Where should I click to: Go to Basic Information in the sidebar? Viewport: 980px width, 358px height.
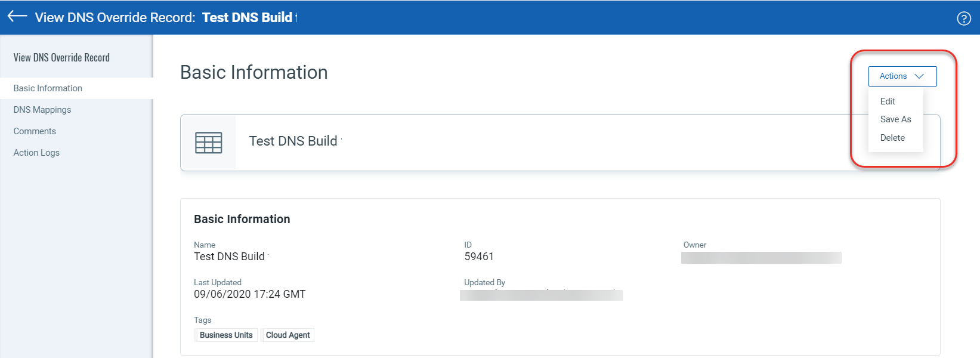[x=48, y=88]
